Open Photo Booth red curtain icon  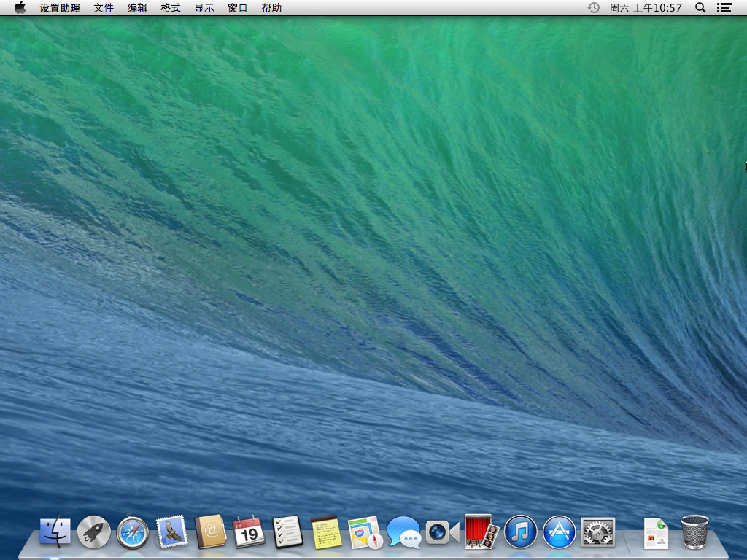481,532
